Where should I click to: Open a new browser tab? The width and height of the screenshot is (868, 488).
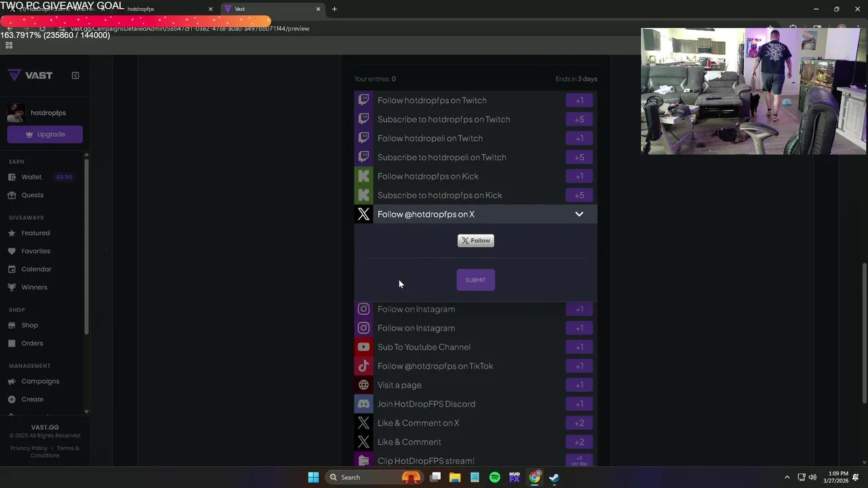pos(334,9)
